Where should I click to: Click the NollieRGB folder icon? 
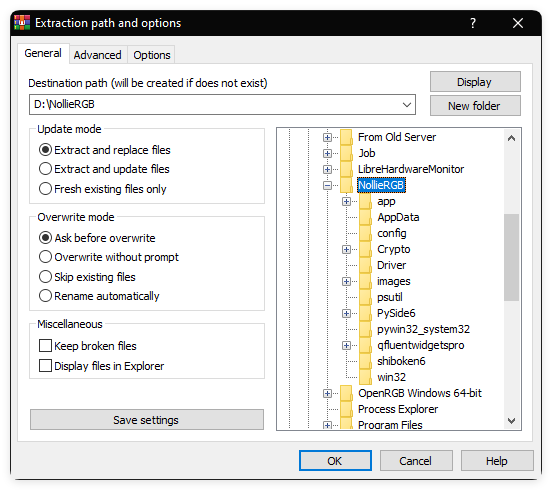point(346,185)
